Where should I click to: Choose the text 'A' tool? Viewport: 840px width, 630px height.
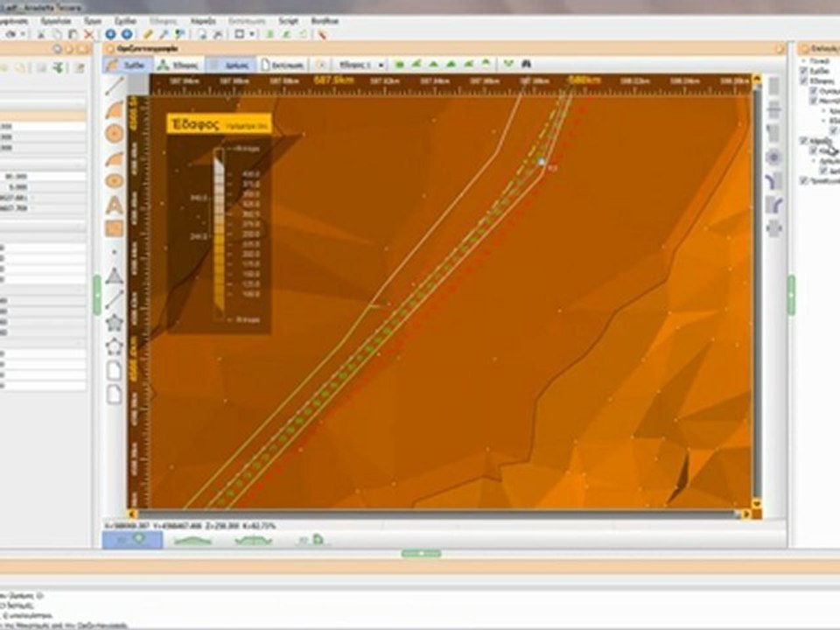[x=114, y=205]
